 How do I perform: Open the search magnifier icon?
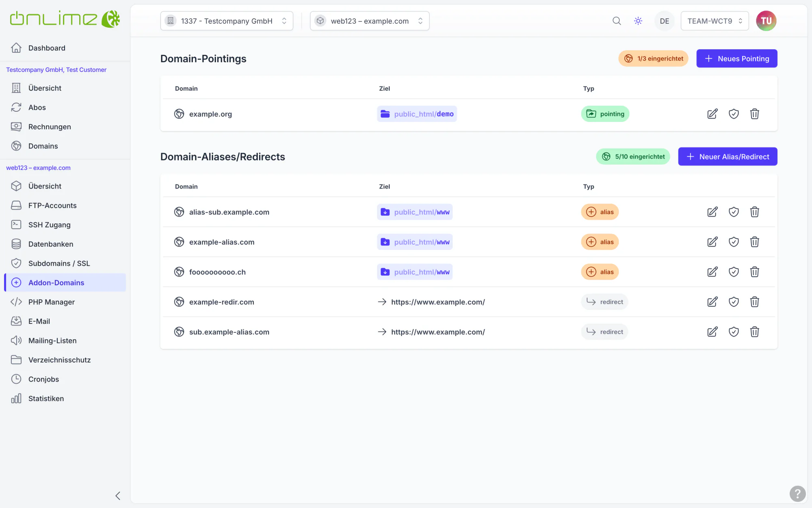[617, 21]
